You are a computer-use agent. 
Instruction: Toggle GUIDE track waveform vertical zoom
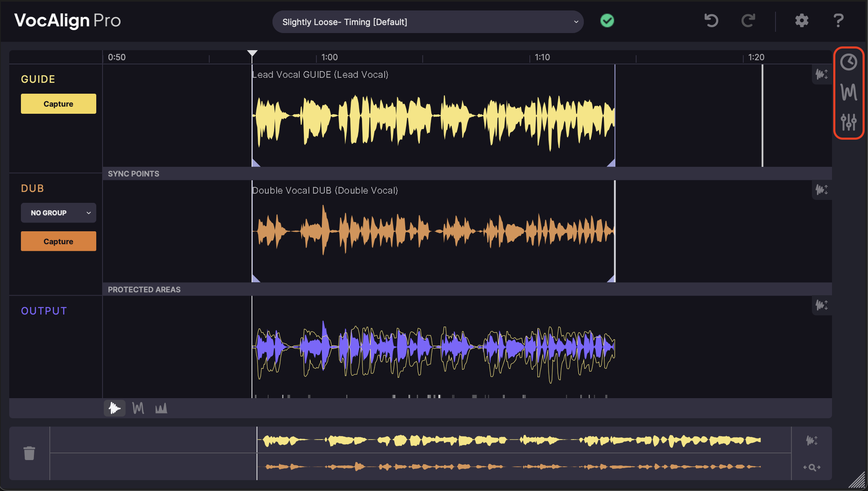tap(822, 74)
